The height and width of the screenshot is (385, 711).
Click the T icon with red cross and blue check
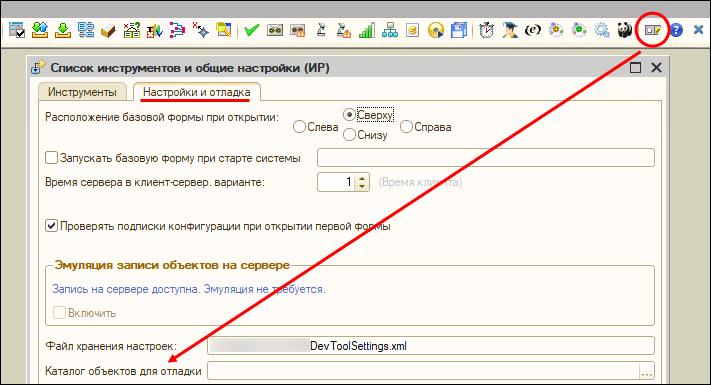(x=154, y=30)
